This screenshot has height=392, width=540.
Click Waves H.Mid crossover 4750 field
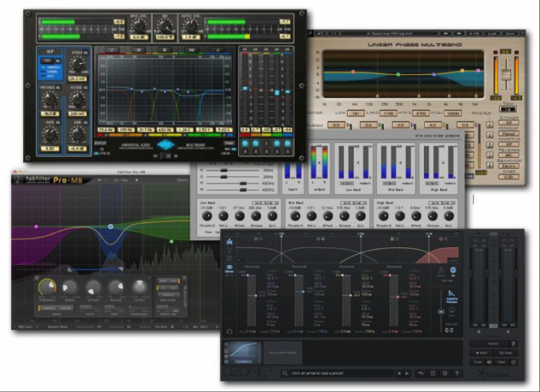click(421, 113)
